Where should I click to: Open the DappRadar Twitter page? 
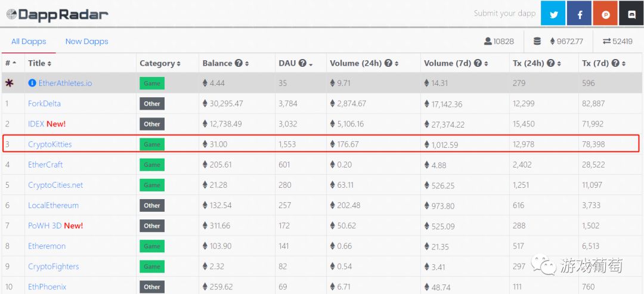click(x=553, y=14)
